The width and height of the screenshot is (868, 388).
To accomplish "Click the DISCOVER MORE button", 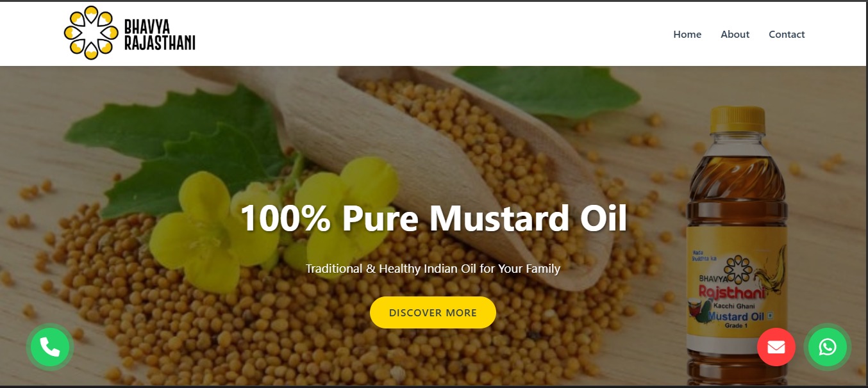I will [433, 312].
